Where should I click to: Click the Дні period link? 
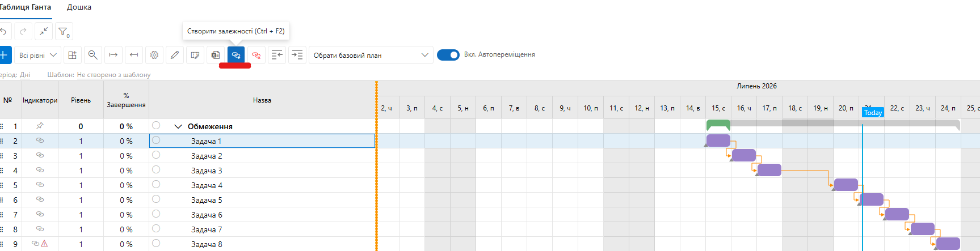(25, 75)
